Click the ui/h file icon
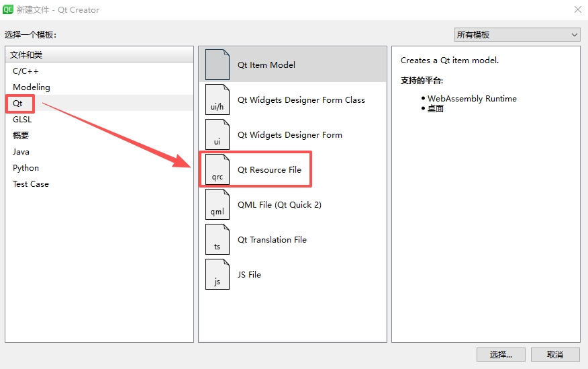This screenshot has height=369, width=588. (x=217, y=99)
